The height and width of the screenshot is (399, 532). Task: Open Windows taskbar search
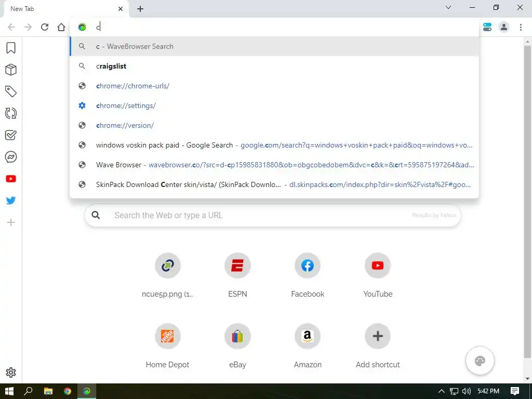29,391
